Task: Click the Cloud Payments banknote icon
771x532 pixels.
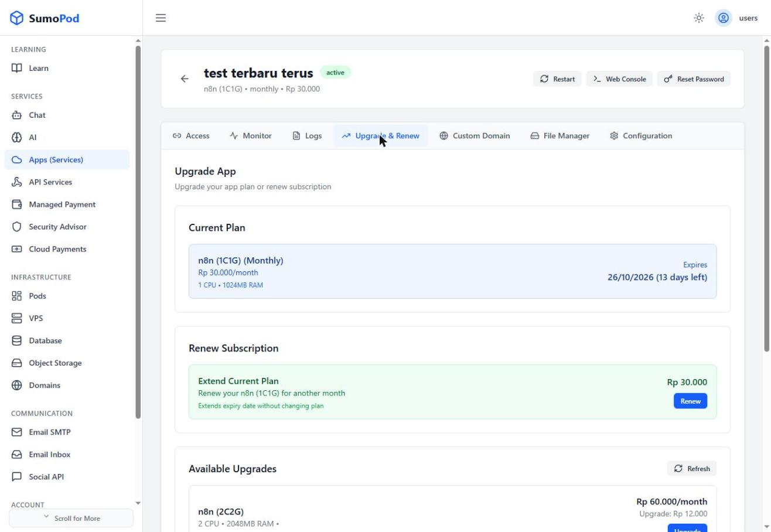Action: (16, 249)
